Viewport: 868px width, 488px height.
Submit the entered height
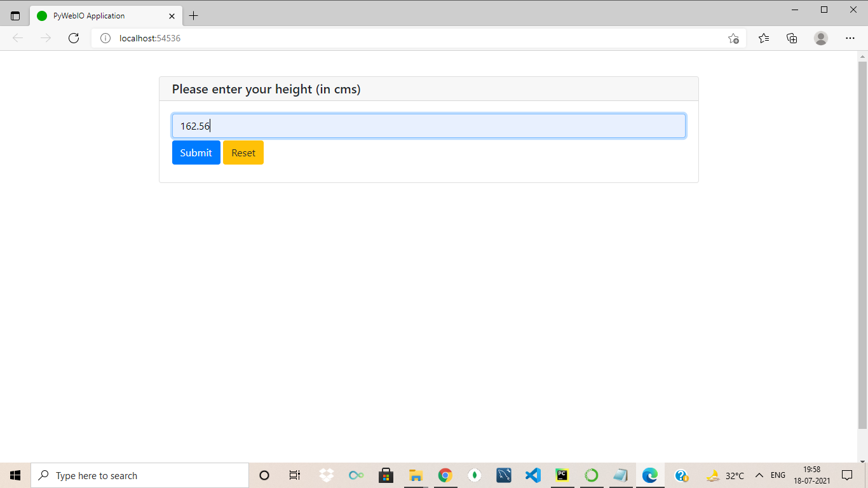(x=196, y=152)
